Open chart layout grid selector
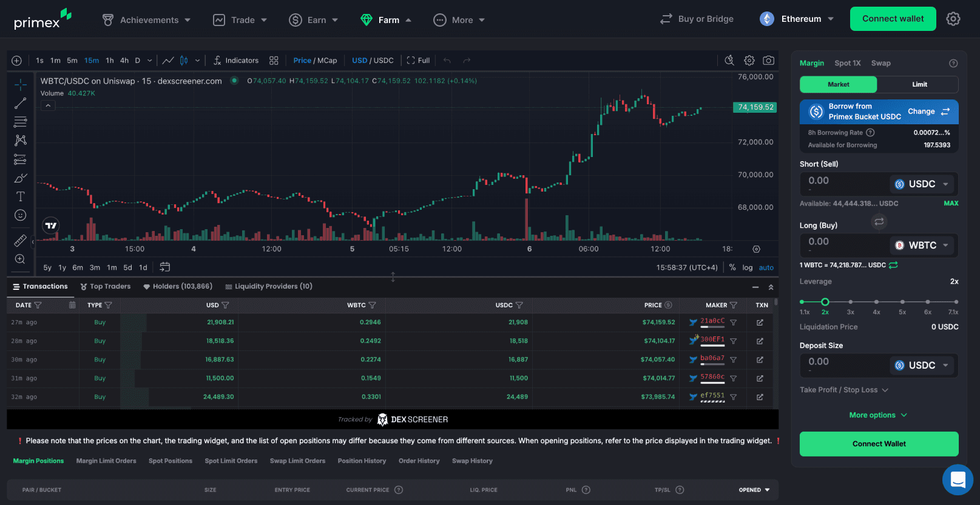980x505 pixels. (274, 61)
